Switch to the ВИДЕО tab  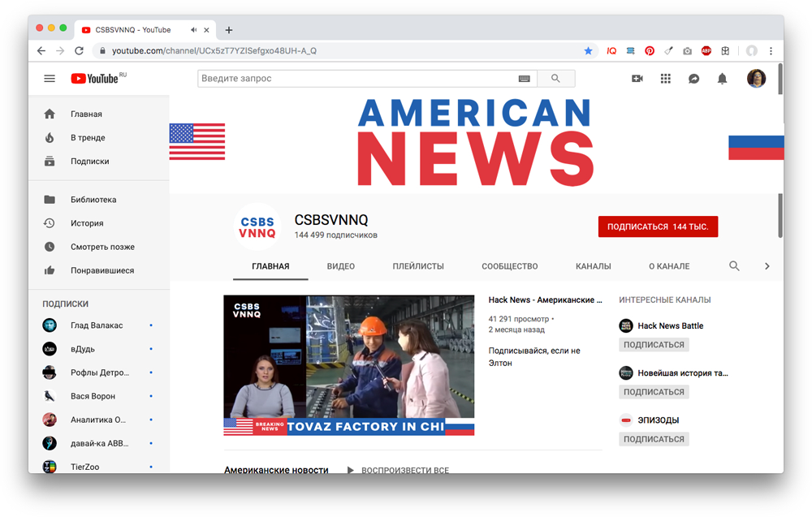click(x=340, y=266)
